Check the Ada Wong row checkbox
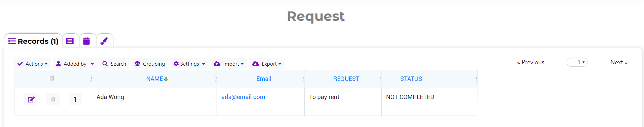 (x=53, y=99)
